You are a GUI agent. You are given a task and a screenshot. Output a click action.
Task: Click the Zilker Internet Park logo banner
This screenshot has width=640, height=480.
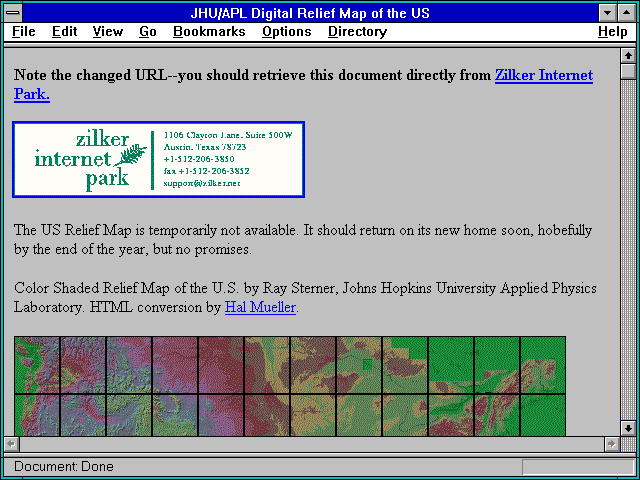(x=158, y=160)
